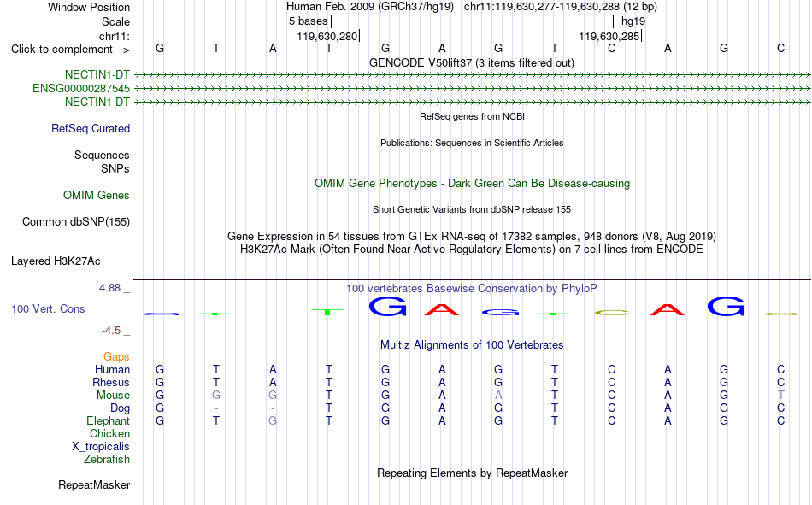812x505 pixels.
Task: Click the 'RefSeq genes from NCBI' track title
Action: [473, 116]
